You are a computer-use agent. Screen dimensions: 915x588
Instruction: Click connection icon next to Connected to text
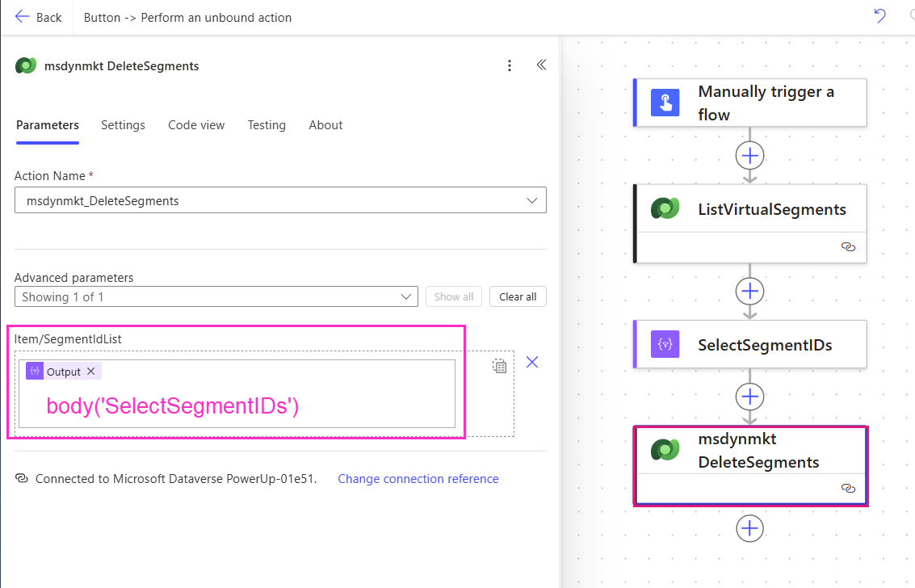coord(22,478)
